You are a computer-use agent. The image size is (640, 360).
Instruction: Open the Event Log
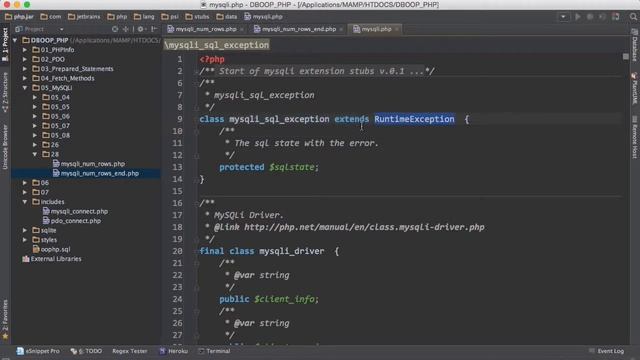pos(607,351)
